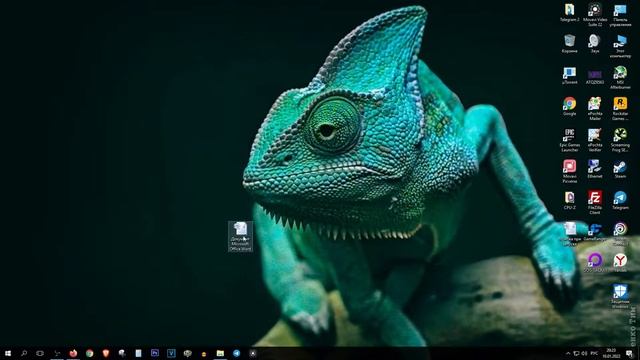Launch Screaming Frog SEO Spider shortcut
The height and width of the screenshot is (360, 640).
pyautogui.click(x=620, y=140)
